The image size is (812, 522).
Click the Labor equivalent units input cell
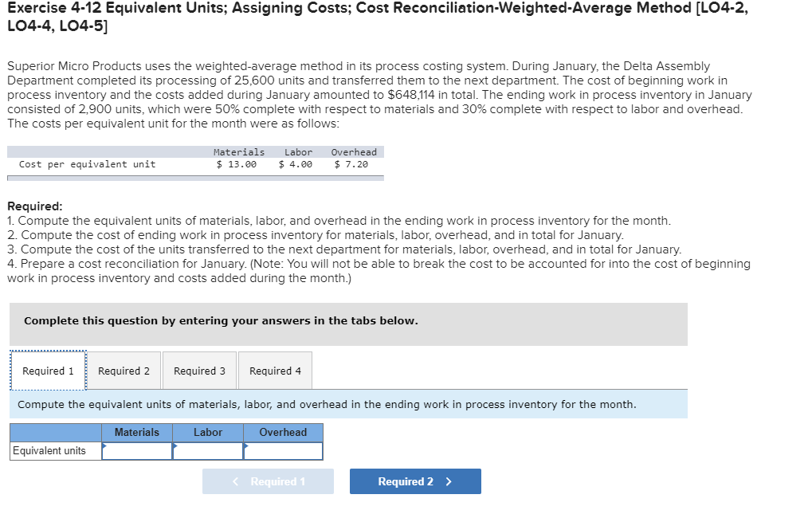tap(208, 450)
